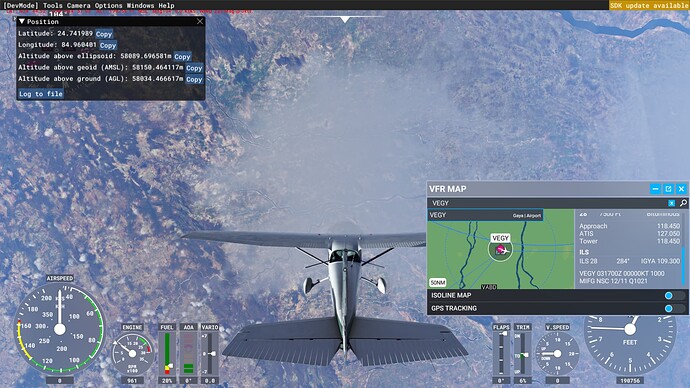The height and width of the screenshot is (388, 690).
Task: Open the DevMode menu
Action: point(20,5)
